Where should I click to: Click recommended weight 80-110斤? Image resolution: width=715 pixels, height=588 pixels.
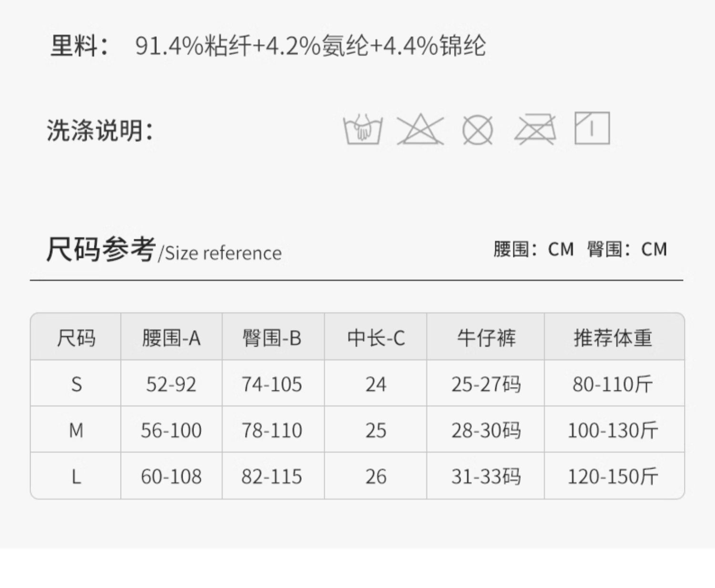[x=613, y=384]
